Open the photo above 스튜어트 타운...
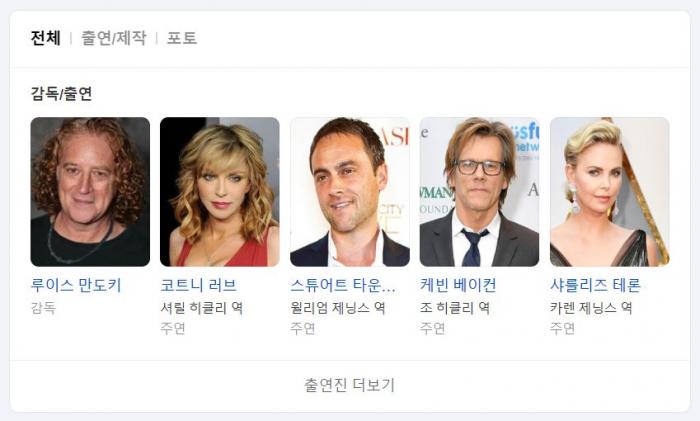Image resolution: width=700 pixels, height=421 pixels. click(350, 192)
